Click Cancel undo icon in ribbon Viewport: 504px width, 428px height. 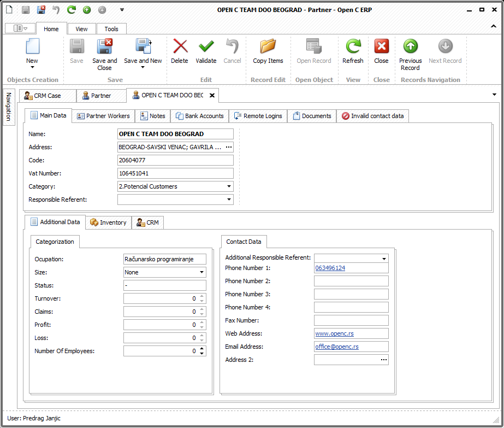[232, 46]
